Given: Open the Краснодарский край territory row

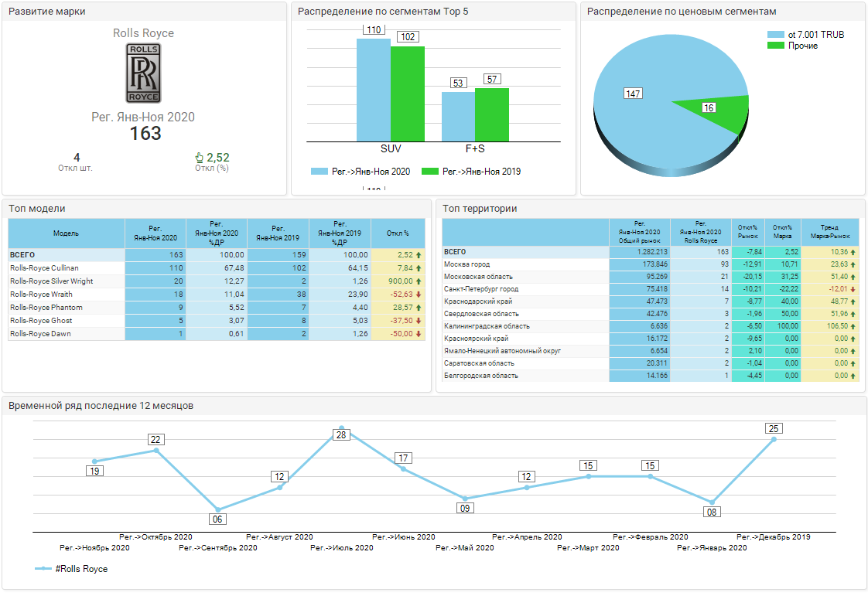Looking at the screenshot, I should point(651,301).
